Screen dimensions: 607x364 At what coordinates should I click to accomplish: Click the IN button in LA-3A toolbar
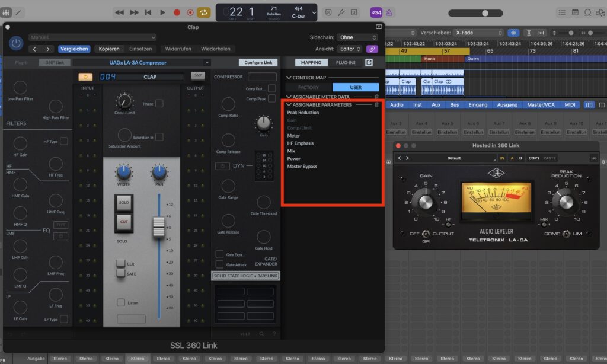[x=502, y=158]
